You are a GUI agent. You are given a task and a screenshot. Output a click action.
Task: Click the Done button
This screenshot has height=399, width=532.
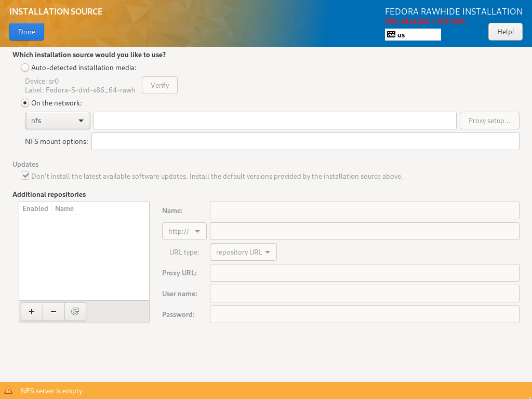click(27, 32)
